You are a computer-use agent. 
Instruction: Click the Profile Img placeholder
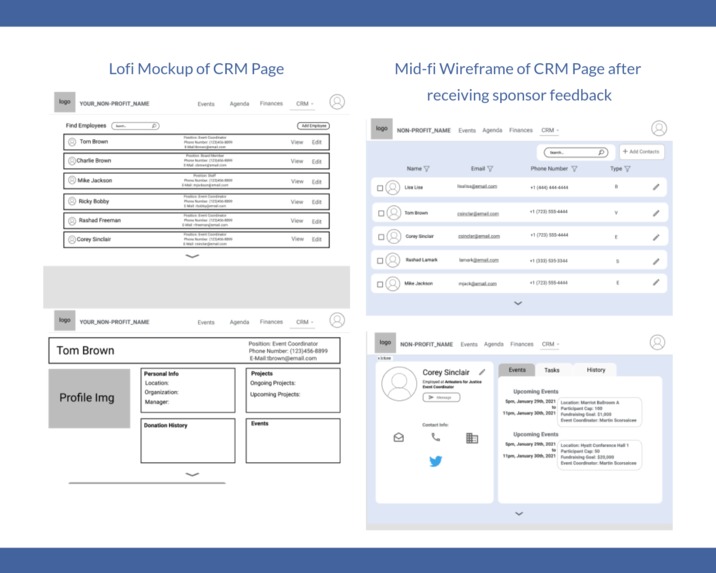(89, 398)
